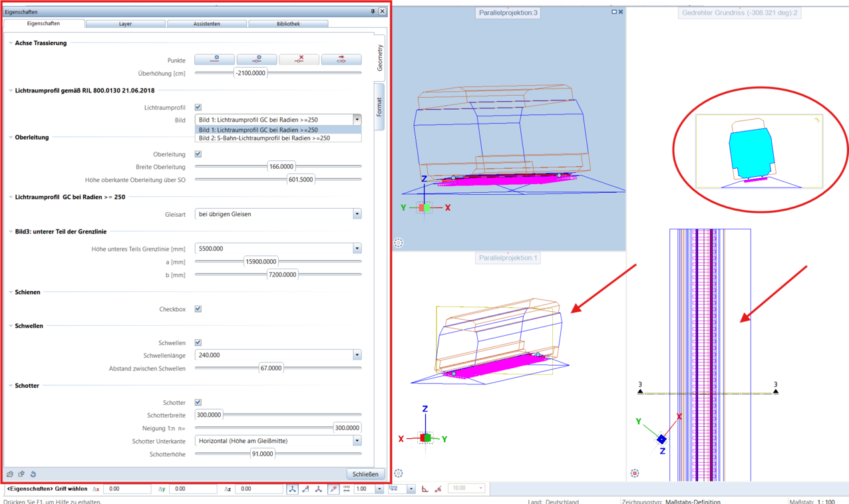Uncheck the Lichtraumprofil checkbox
This screenshot has width=849, height=504.
click(198, 107)
